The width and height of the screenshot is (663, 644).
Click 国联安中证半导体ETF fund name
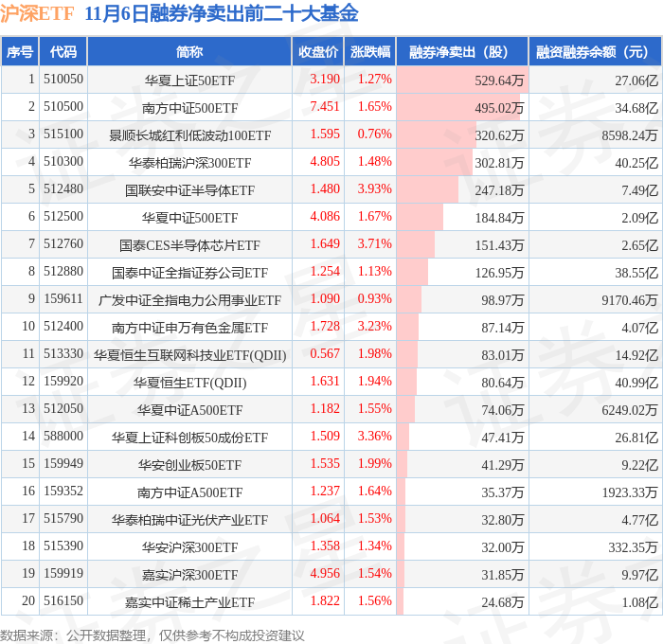(189, 189)
